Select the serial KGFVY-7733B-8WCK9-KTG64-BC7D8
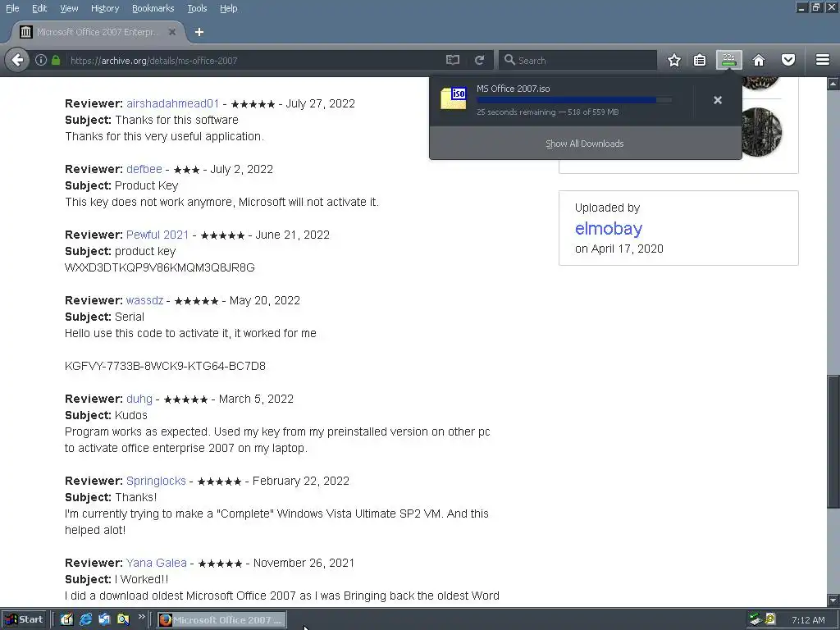The height and width of the screenshot is (630, 840). (x=165, y=366)
